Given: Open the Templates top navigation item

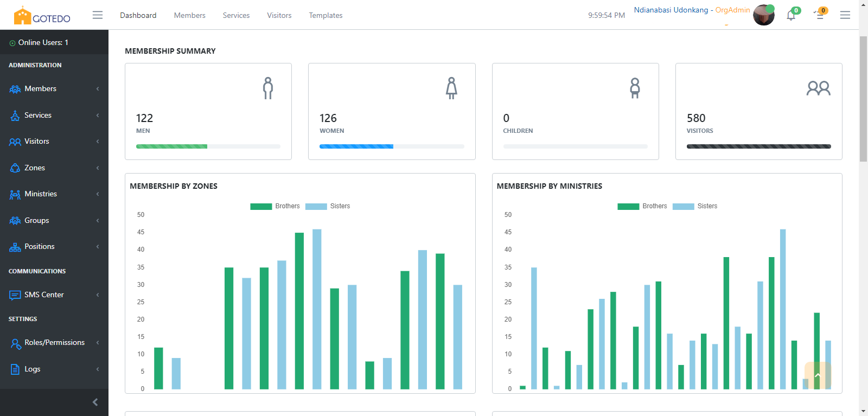Looking at the screenshot, I should 325,15.
